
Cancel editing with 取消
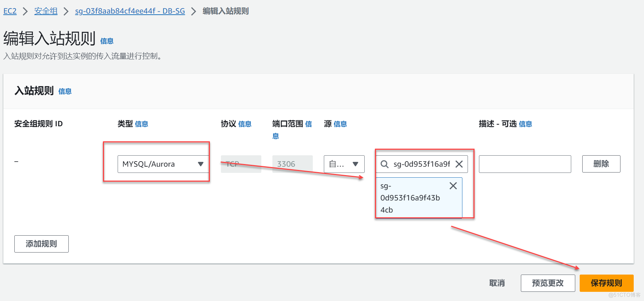point(497,283)
